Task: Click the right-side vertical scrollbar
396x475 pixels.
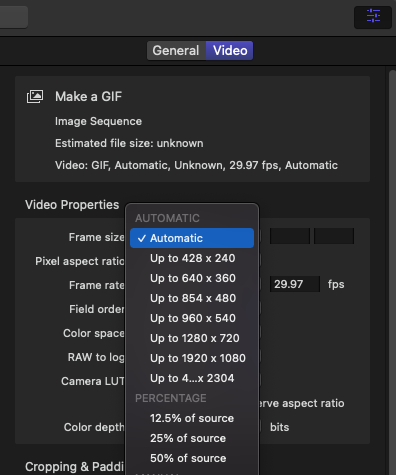Action: click(x=392, y=271)
